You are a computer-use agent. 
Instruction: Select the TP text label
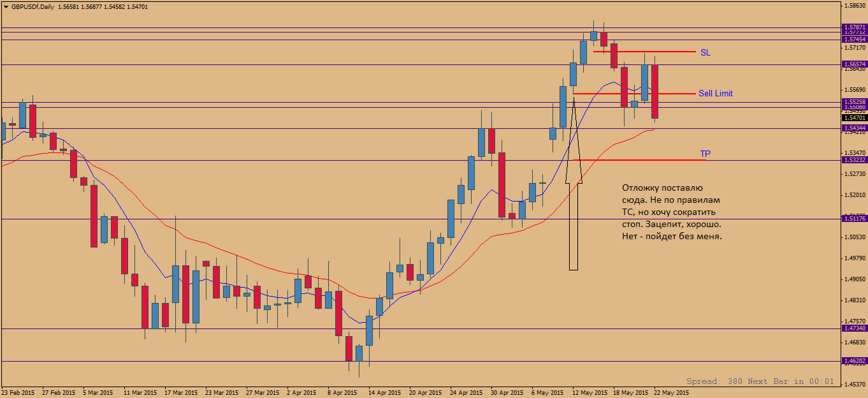point(705,154)
